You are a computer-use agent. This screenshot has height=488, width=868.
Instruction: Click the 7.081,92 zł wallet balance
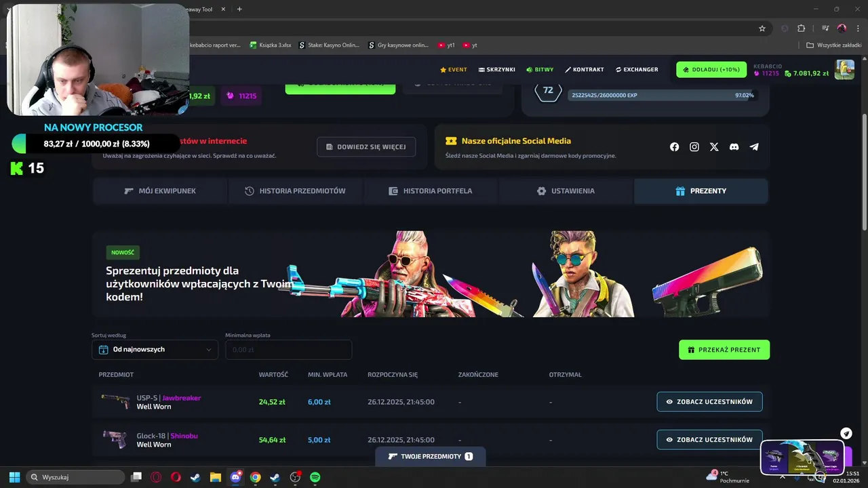[806, 73]
